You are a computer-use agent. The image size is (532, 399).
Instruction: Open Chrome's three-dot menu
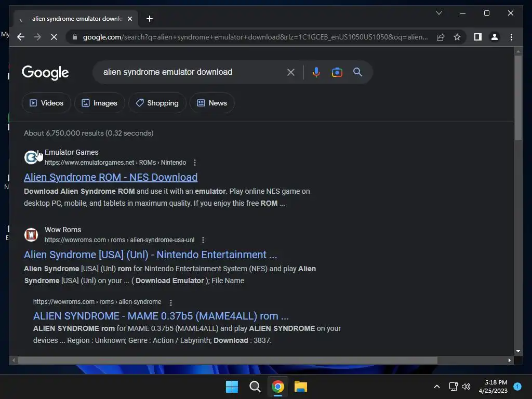point(511,37)
